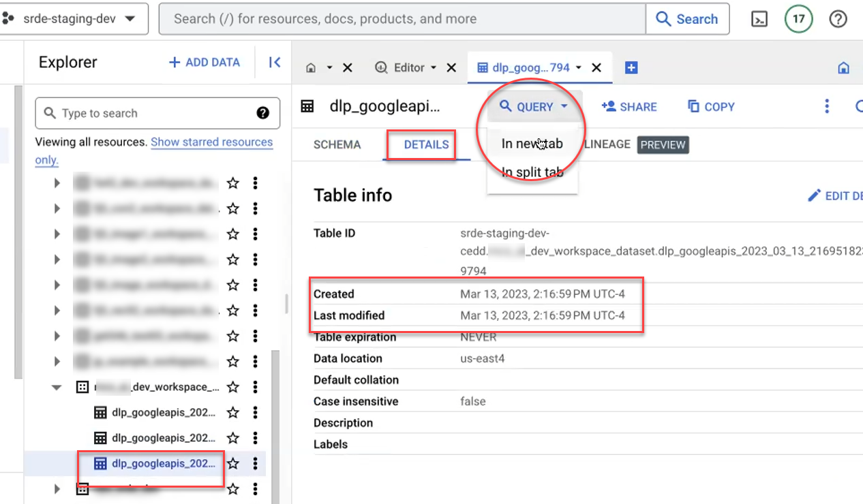The width and height of the screenshot is (863, 504).
Task: Click ADD DATA in Explorer
Action: (205, 63)
